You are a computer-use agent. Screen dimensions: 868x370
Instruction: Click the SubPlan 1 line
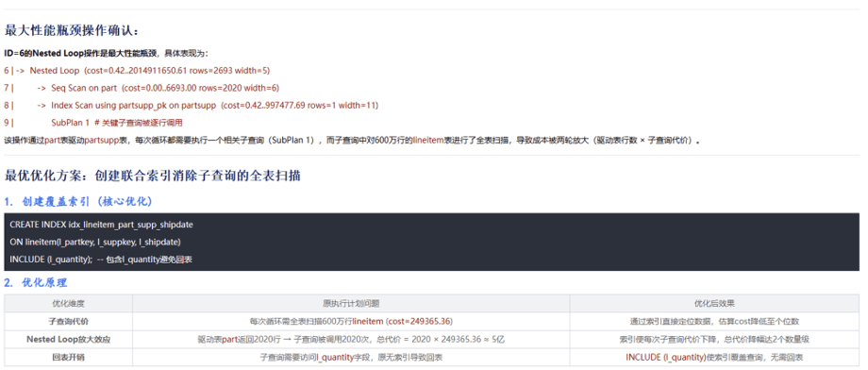pos(93,123)
